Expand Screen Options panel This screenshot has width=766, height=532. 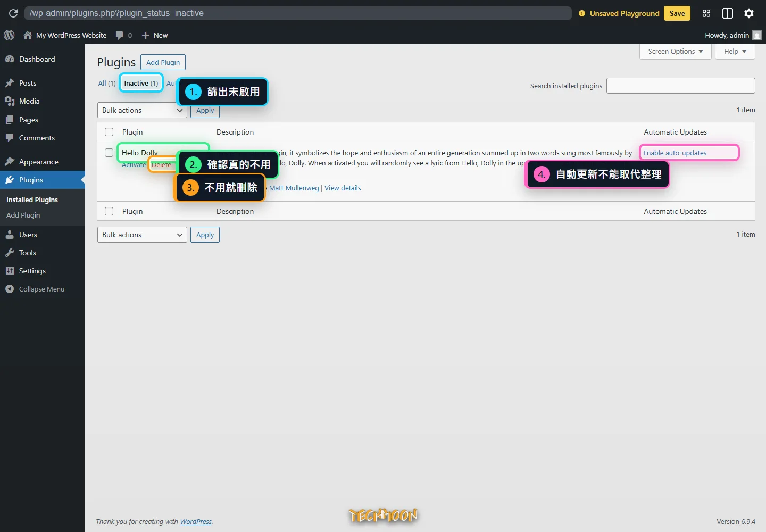[676, 51]
